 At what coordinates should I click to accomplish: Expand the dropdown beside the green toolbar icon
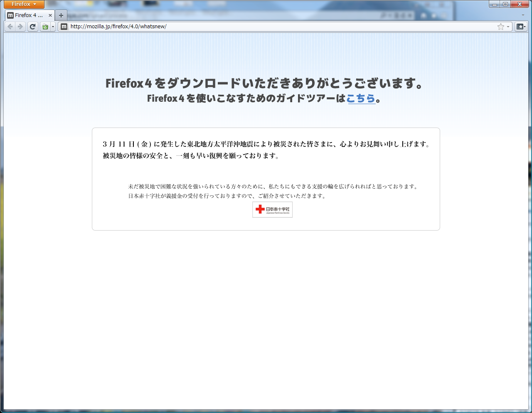click(x=53, y=27)
